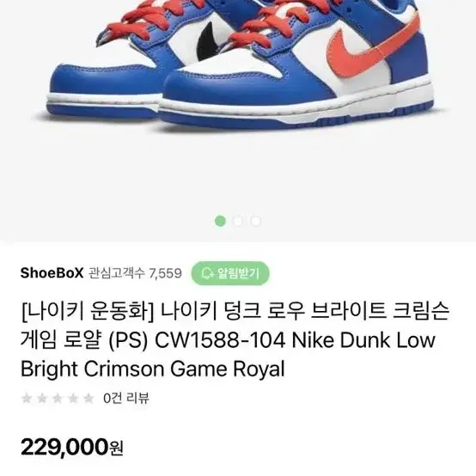476x476 pixels.
Task: Open the front right shoe image
Action: (x=296, y=67)
